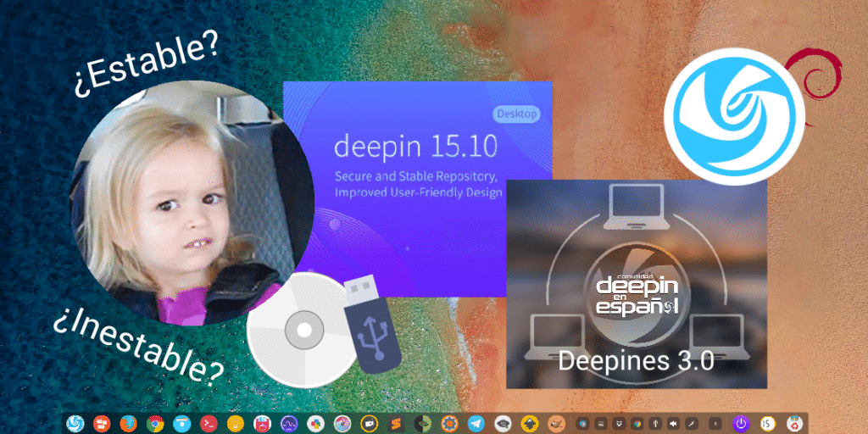Open the multitasking view dock icon

coord(101,422)
